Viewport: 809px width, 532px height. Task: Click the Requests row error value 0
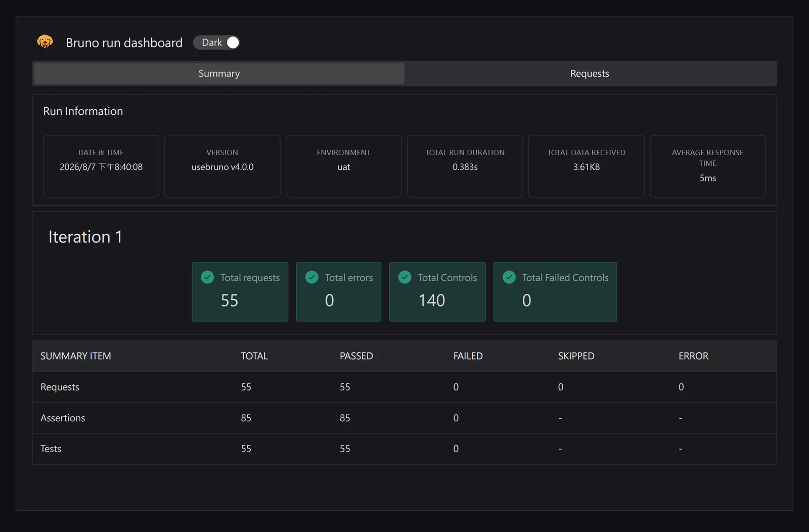tap(681, 387)
